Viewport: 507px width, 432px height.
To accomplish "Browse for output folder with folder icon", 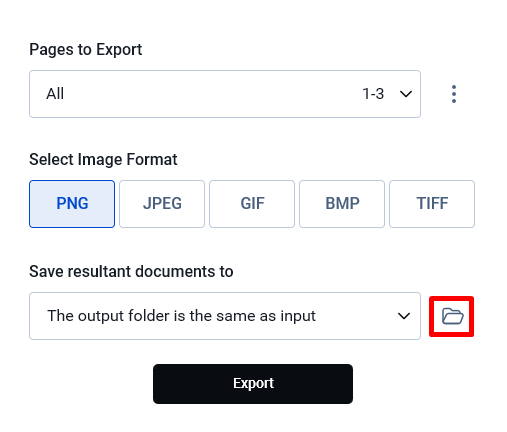I will click(452, 316).
